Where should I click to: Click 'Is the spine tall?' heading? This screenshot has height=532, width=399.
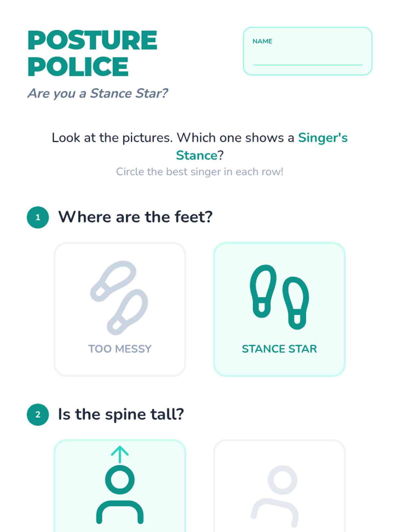pyautogui.click(x=121, y=414)
